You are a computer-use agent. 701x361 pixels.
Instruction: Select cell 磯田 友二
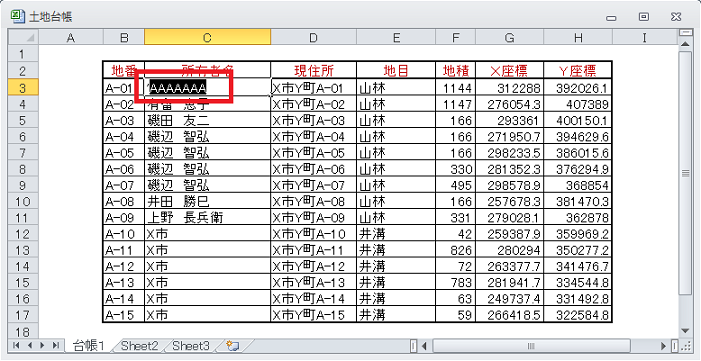point(207,120)
